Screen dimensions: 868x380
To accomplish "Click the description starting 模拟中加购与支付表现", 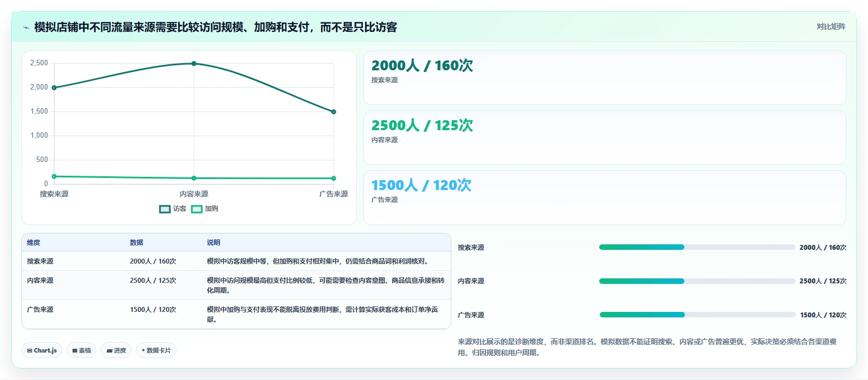I will click(x=322, y=315).
